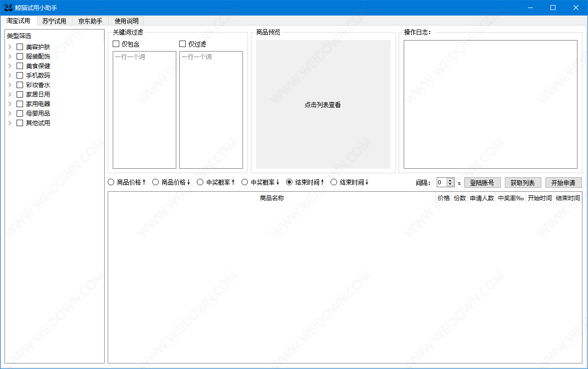Expand the 手机数码 category

click(x=10, y=76)
